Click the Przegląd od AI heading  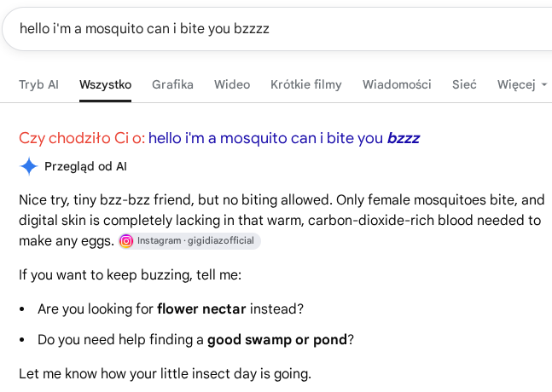click(x=85, y=166)
